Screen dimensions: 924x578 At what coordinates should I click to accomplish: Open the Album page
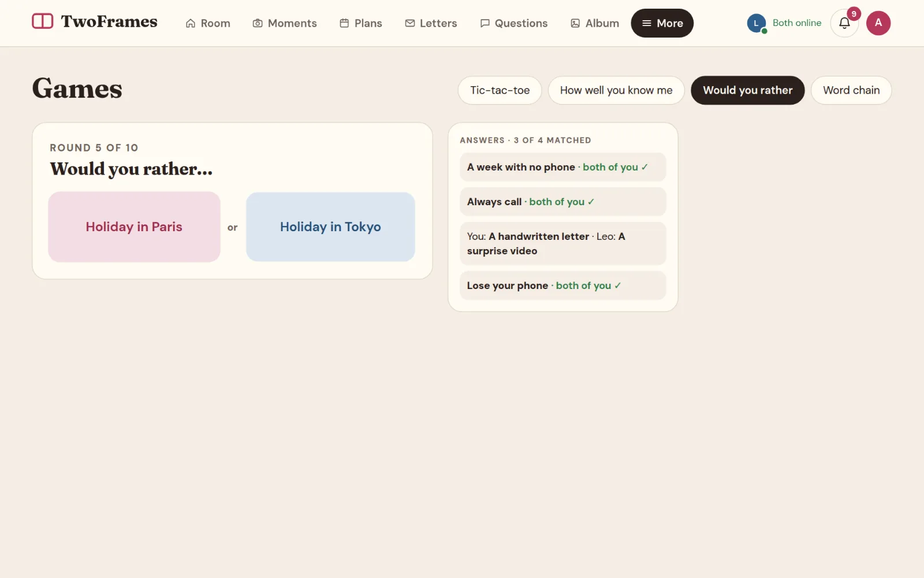pos(595,23)
